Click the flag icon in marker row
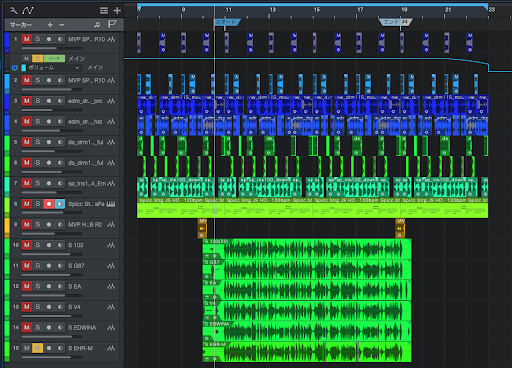The height and width of the screenshot is (368, 512). click(112, 24)
